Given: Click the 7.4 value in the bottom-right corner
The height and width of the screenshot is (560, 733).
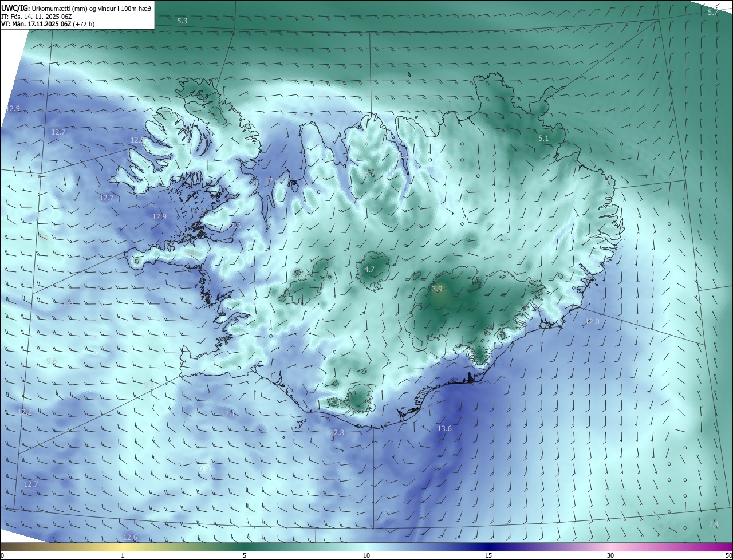Looking at the screenshot, I should coord(713,524).
